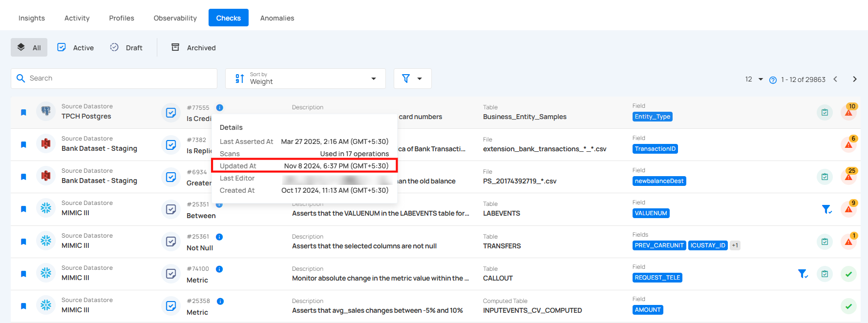This screenshot has height=323, width=868.
Task: Select the checkbox icon for check #25361
Action: (x=171, y=242)
